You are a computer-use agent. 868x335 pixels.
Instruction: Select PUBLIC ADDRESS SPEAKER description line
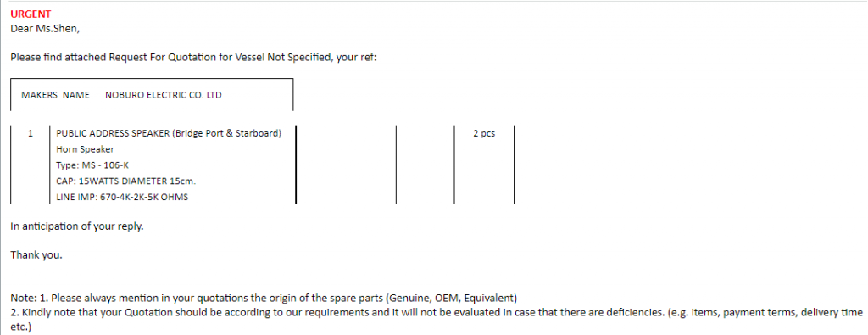(169, 133)
